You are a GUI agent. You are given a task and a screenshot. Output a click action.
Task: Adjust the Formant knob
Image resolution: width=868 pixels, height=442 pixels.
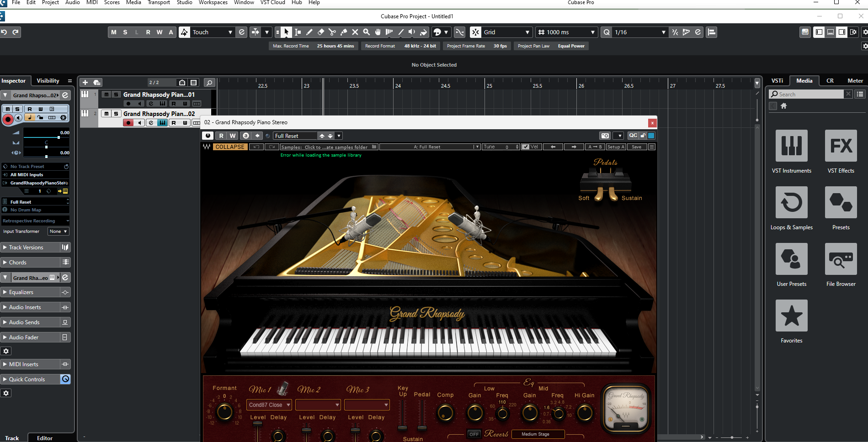tap(224, 412)
